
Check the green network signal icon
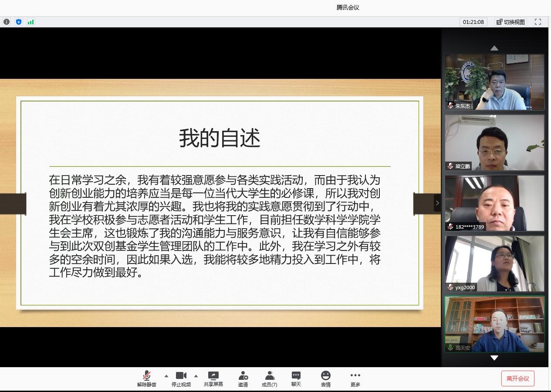click(30, 22)
